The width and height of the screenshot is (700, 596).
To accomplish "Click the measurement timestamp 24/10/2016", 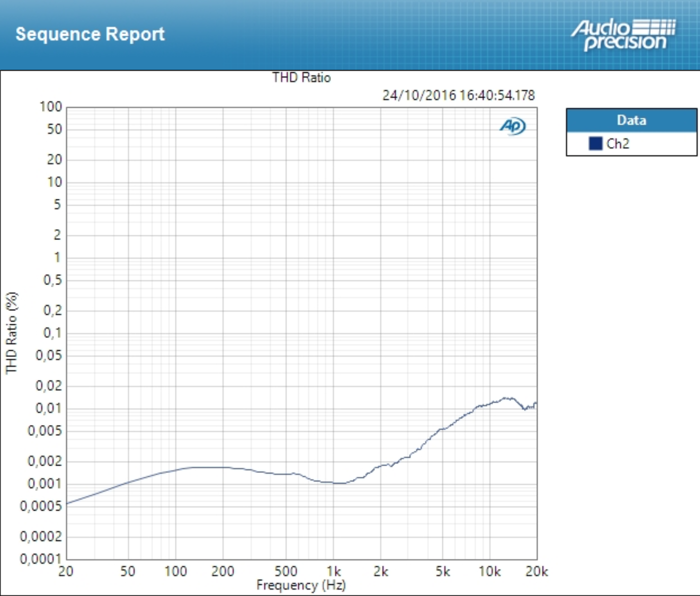I will point(458,95).
